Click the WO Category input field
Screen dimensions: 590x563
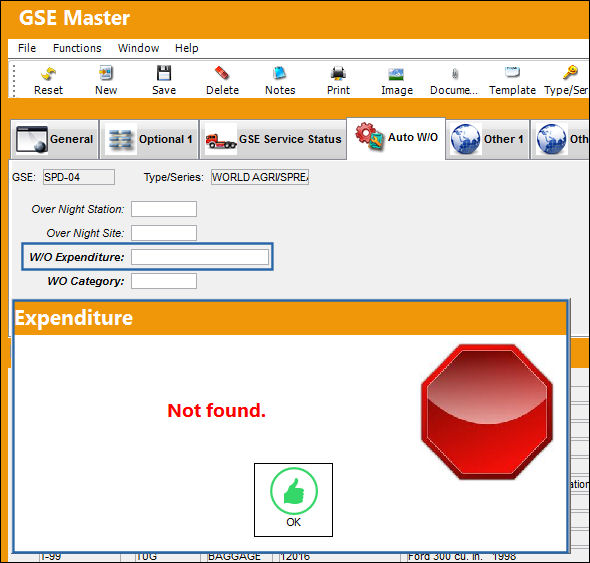[x=164, y=281]
